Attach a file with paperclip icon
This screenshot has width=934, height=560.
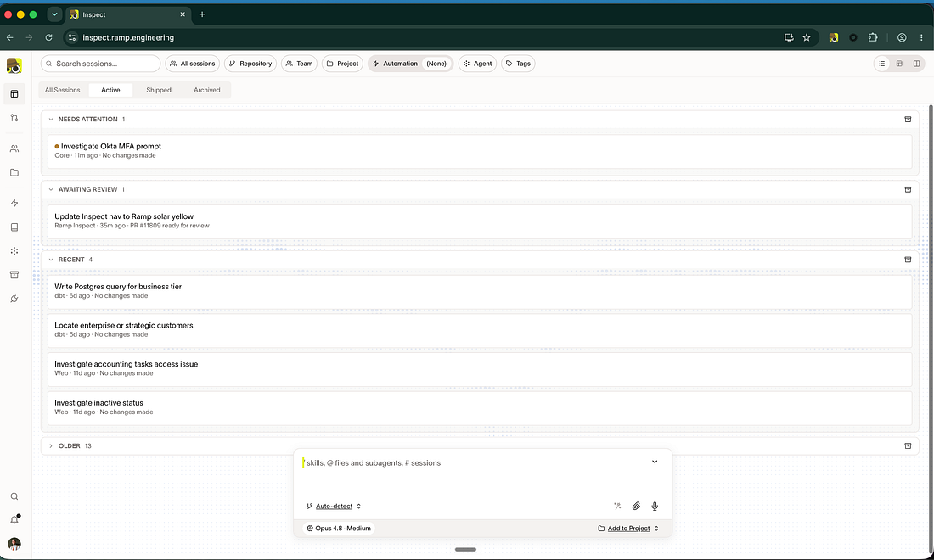pos(636,506)
